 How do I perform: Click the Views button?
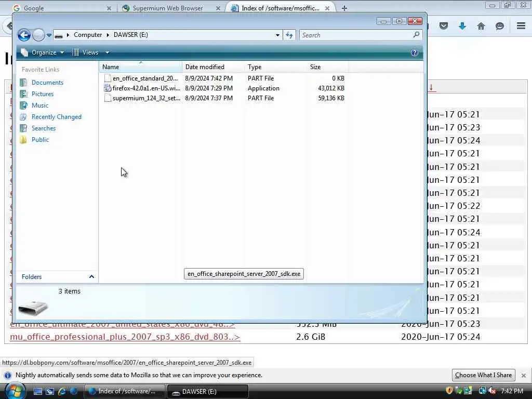tap(86, 52)
